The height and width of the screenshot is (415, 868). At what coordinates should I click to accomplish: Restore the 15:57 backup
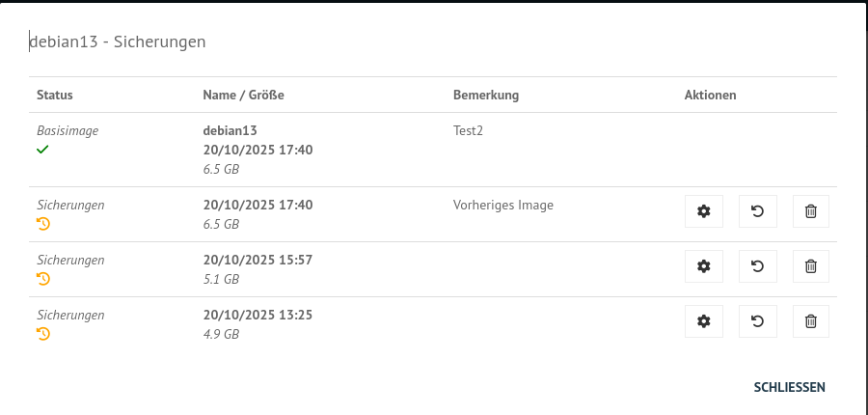coord(757,266)
